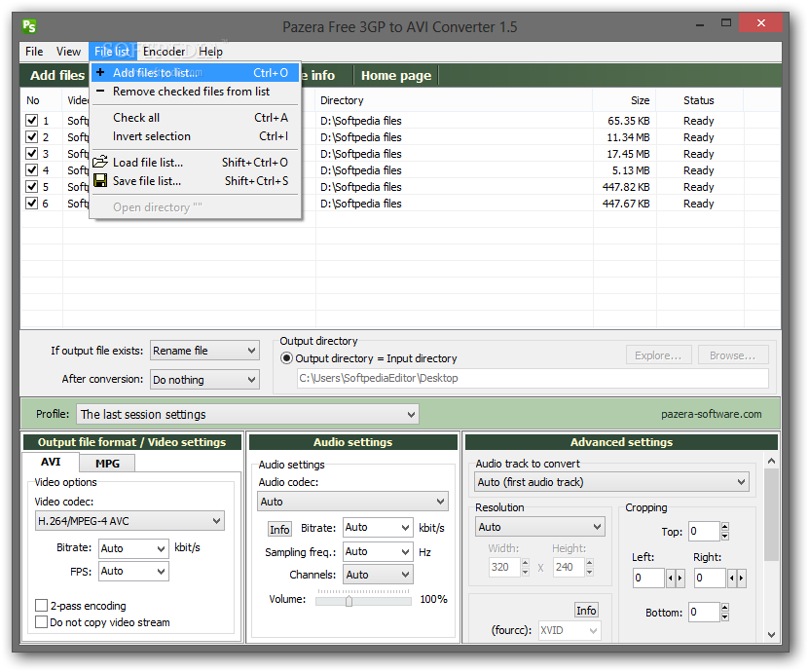The width and height of the screenshot is (809, 672).
Task: Click the Info button in Advanced settings
Action: pyautogui.click(x=586, y=610)
